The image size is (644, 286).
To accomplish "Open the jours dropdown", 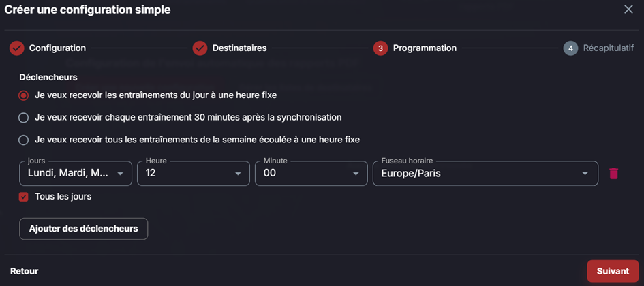I will pyautogui.click(x=76, y=174).
